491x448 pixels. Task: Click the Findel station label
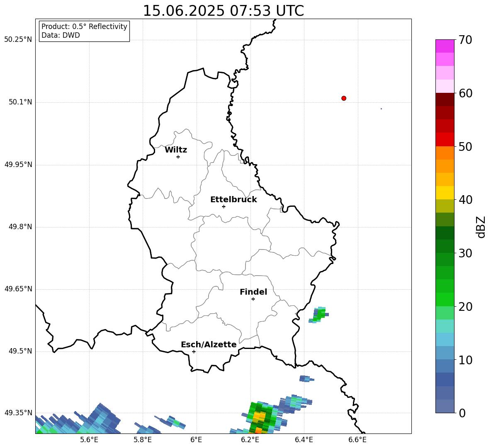253,292
